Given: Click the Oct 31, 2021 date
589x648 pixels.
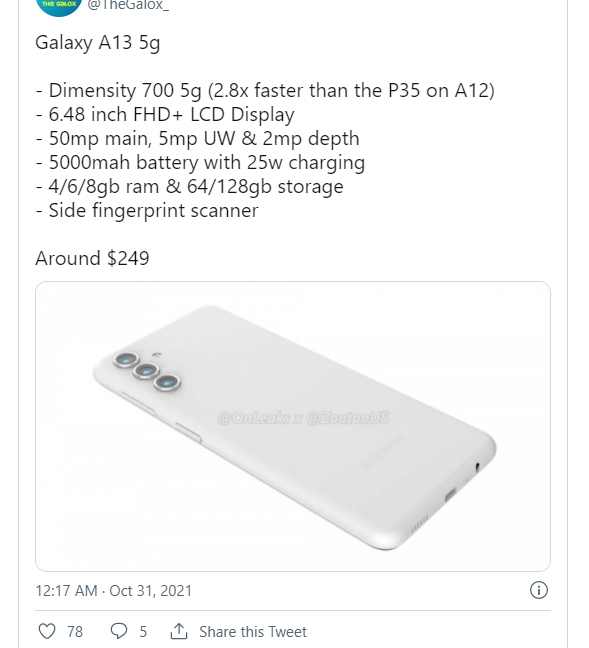Looking at the screenshot, I should [150, 591].
